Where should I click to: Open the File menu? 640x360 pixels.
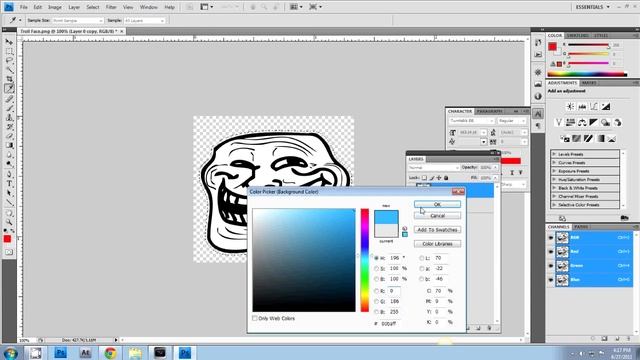(24, 7)
